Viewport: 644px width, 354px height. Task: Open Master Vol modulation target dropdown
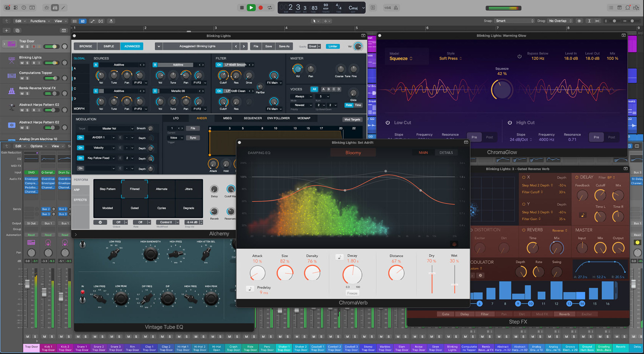coord(112,129)
